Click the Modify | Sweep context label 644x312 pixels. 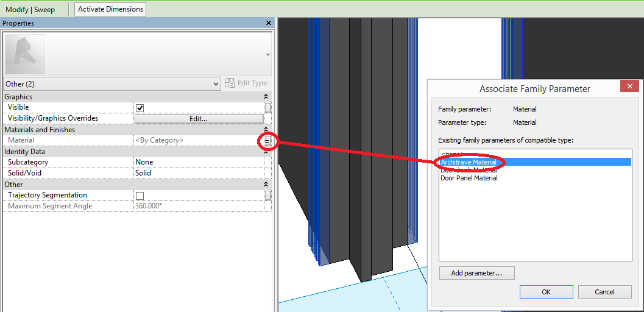coord(30,9)
